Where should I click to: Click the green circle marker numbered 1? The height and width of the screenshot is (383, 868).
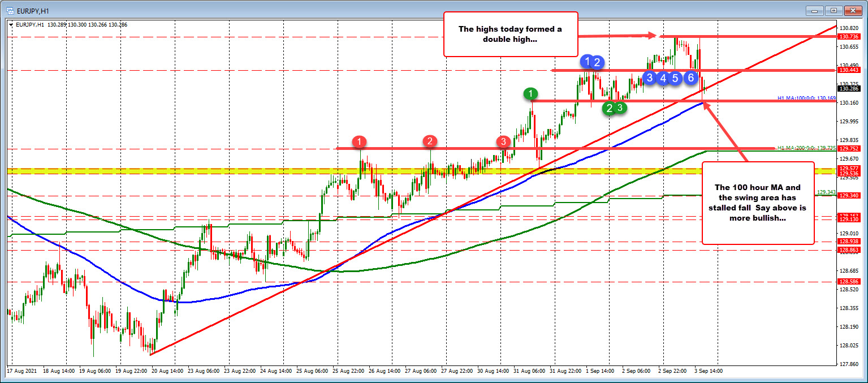click(530, 93)
